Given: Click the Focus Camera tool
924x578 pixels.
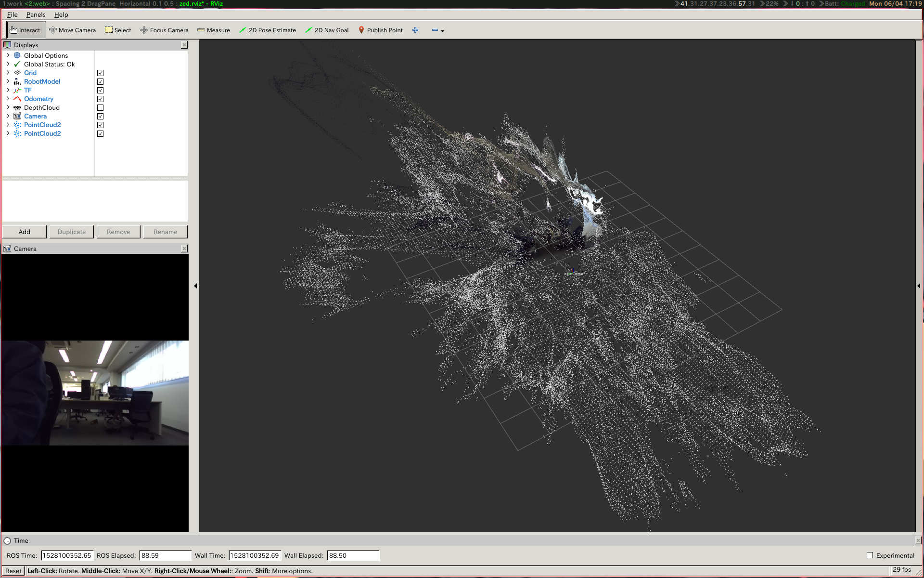Looking at the screenshot, I should (x=164, y=30).
